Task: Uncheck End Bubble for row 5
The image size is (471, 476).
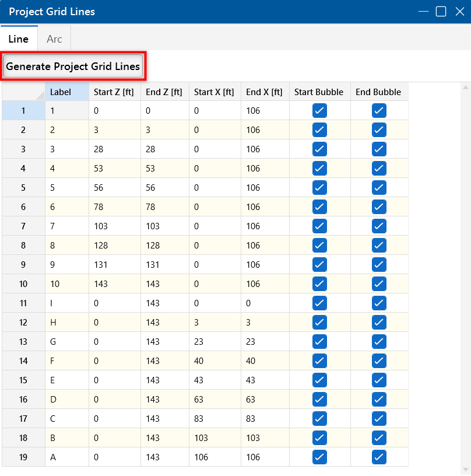Action: pos(379,188)
